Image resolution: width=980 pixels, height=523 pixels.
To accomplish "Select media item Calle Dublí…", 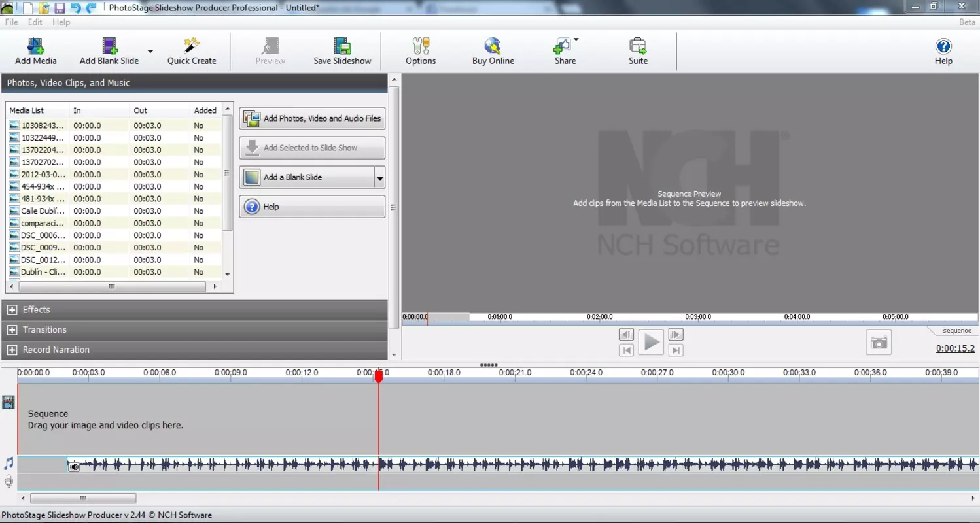I will pos(43,211).
